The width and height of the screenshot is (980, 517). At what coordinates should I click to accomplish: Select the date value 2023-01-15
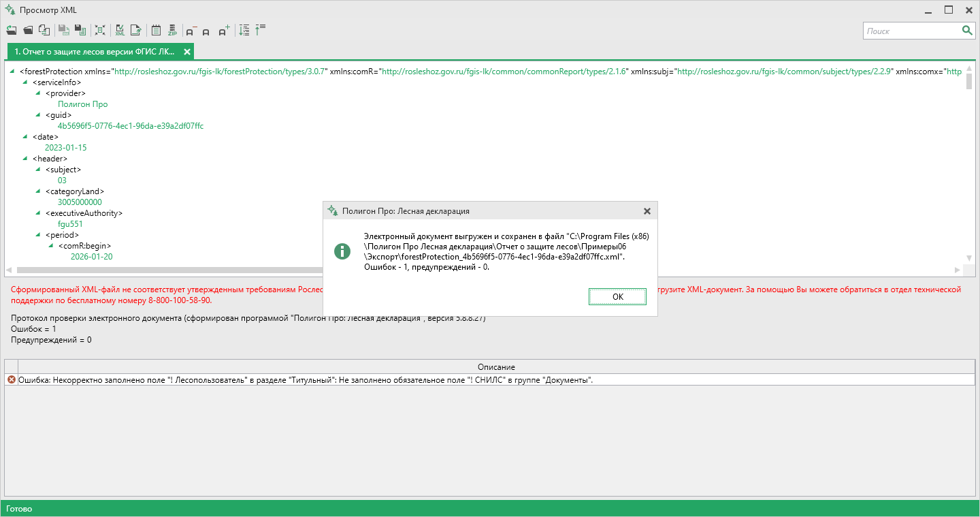tap(66, 148)
